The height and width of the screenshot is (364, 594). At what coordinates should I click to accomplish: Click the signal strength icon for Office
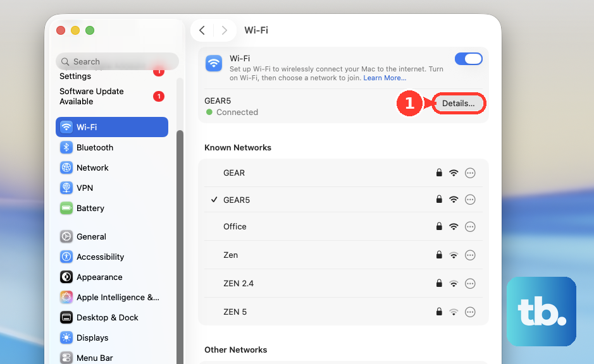point(454,227)
